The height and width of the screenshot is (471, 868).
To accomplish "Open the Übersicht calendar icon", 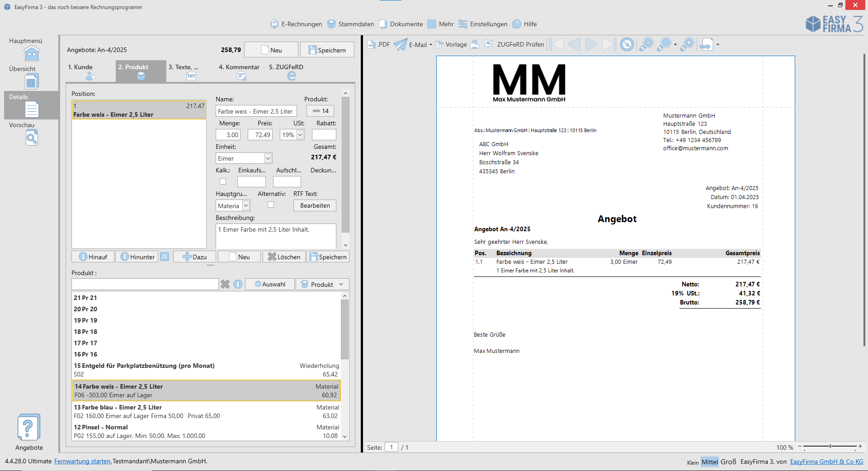I will coord(32,81).
